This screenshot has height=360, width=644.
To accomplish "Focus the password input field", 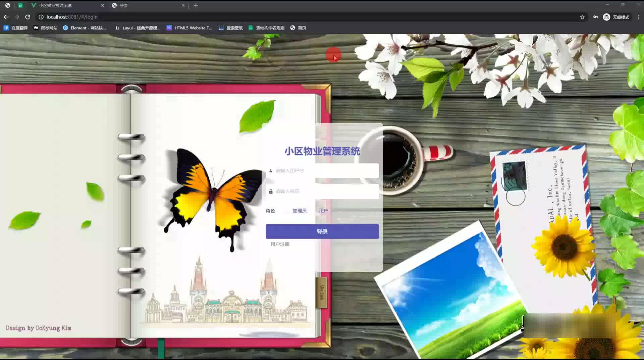I will click(x=322, y=191).
